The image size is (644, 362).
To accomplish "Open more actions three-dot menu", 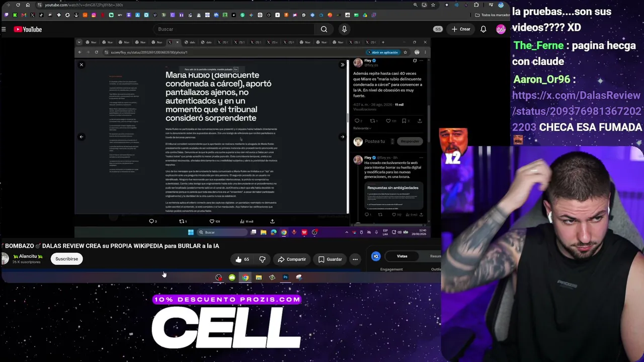I will pyautogui.click(x=355, y=259).
